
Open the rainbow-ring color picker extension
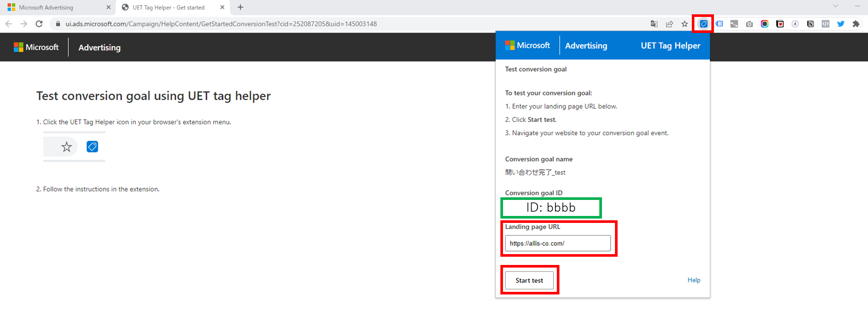(x=765, y=24)
